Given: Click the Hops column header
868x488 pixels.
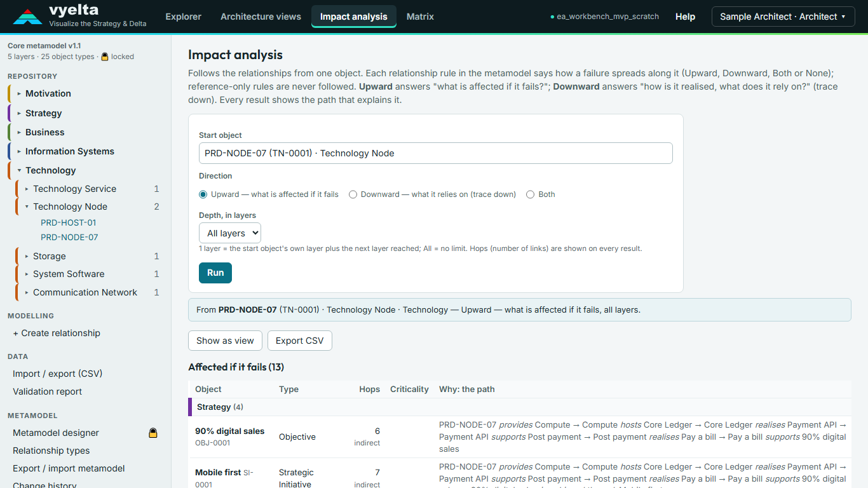Looking at the screenshot, I should coord(369,389).
